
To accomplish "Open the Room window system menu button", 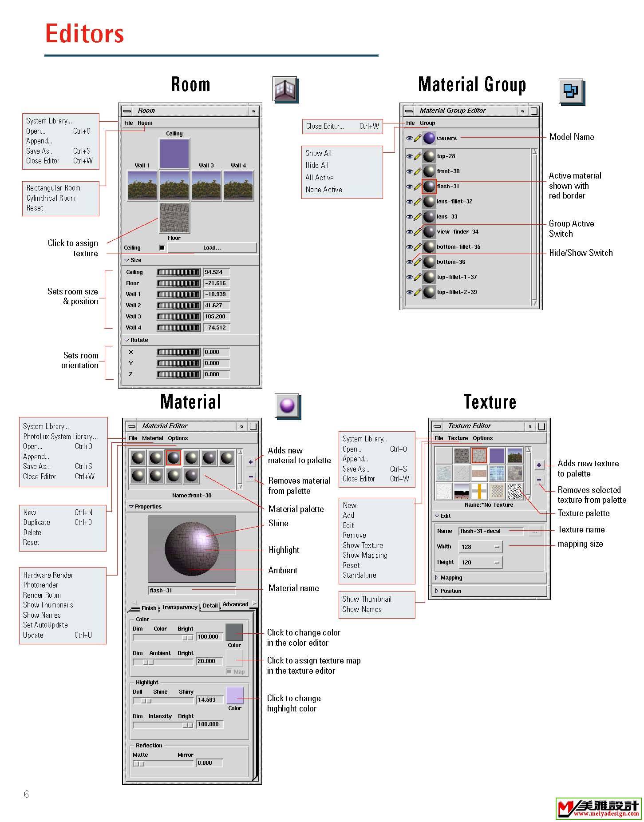I will 127,111.
